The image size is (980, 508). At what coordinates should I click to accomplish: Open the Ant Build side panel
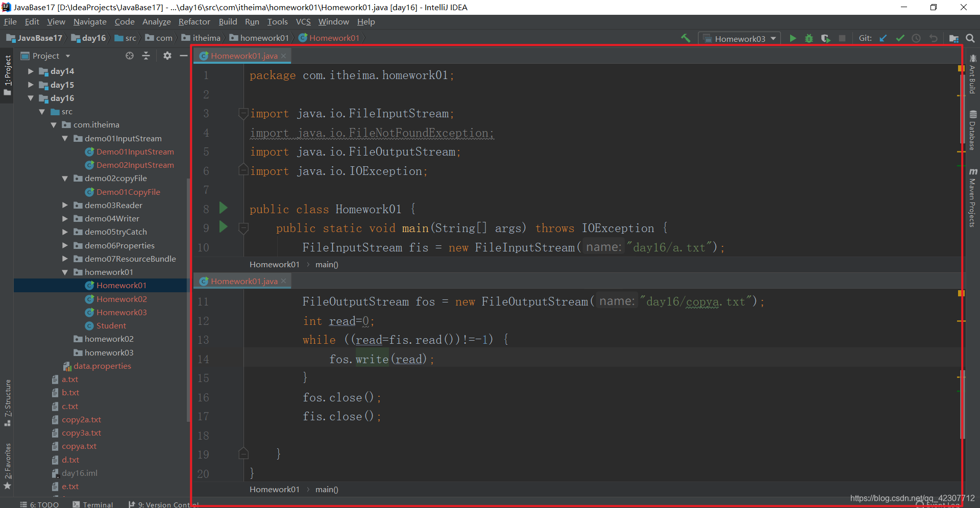point(972,74)
